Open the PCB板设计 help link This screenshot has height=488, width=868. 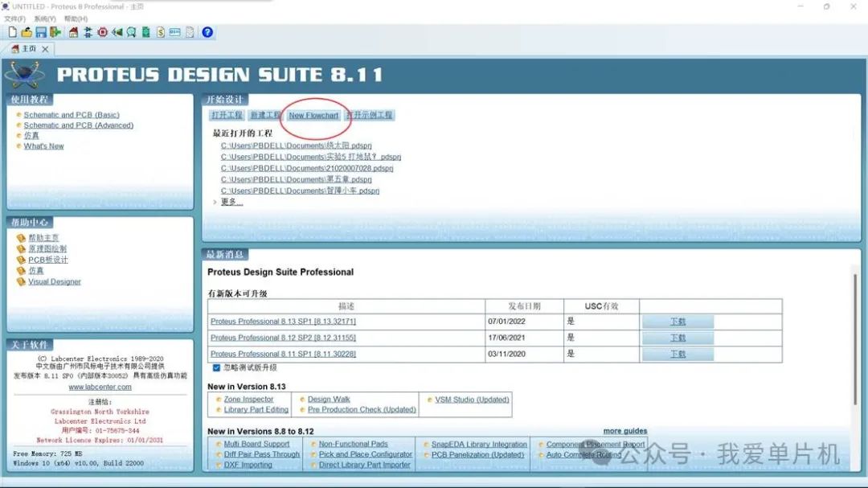48,260
